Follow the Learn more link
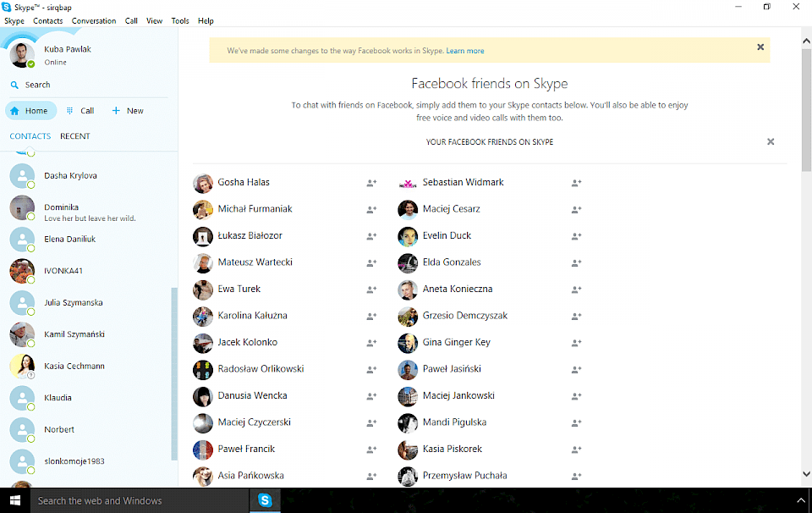The image size is (812, 513). (465, 51)
